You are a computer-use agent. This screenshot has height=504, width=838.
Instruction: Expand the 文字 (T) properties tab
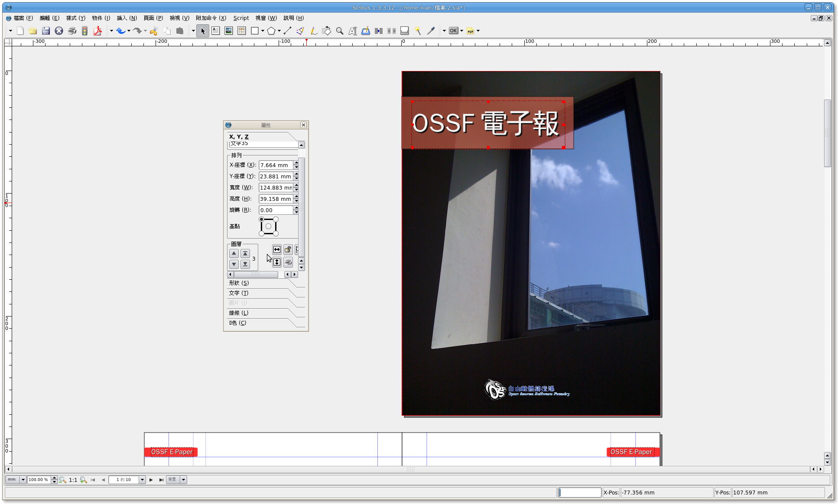tap(239, 293)
